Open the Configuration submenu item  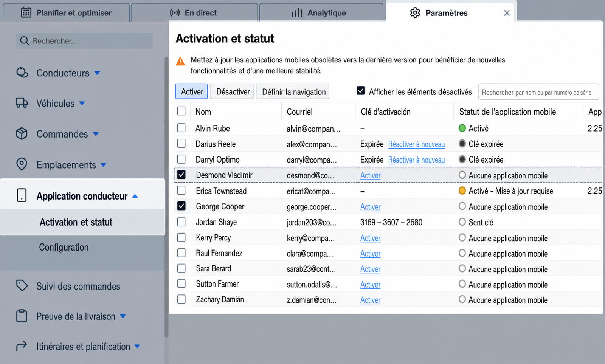(64, 247)
